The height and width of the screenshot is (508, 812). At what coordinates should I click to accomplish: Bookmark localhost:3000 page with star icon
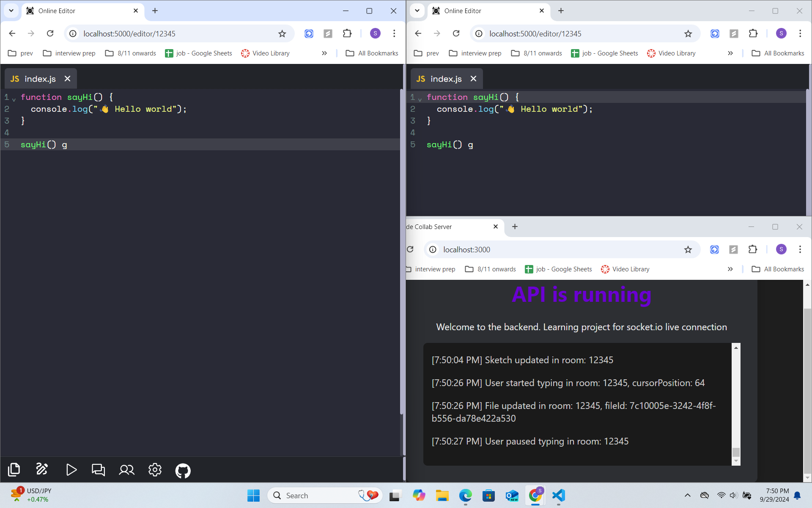pyautogui.click(x=688, y=250)
